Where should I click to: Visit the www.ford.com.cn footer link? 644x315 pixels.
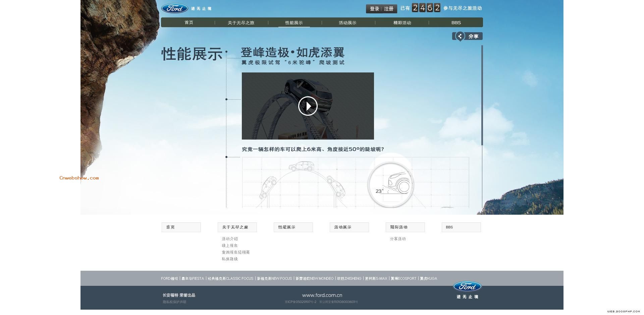(322, 295)
